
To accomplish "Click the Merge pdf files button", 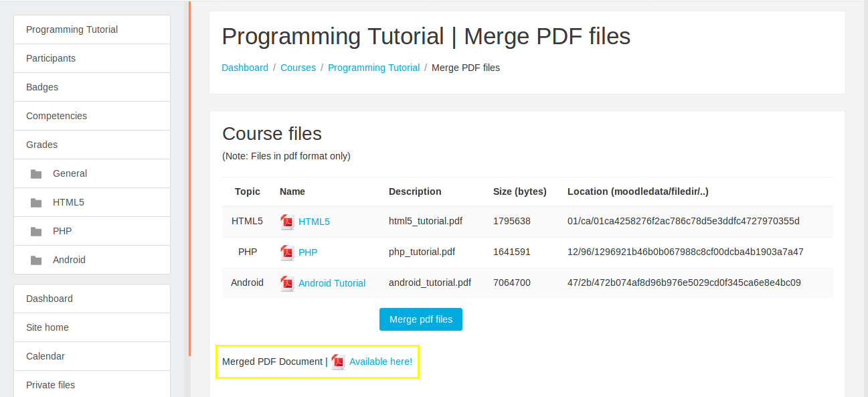I will click(x=421, y=319).
